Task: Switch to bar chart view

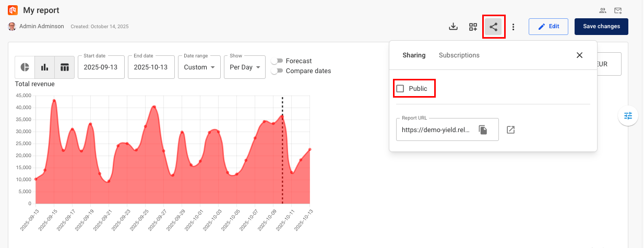Action: tap(45, 67)
